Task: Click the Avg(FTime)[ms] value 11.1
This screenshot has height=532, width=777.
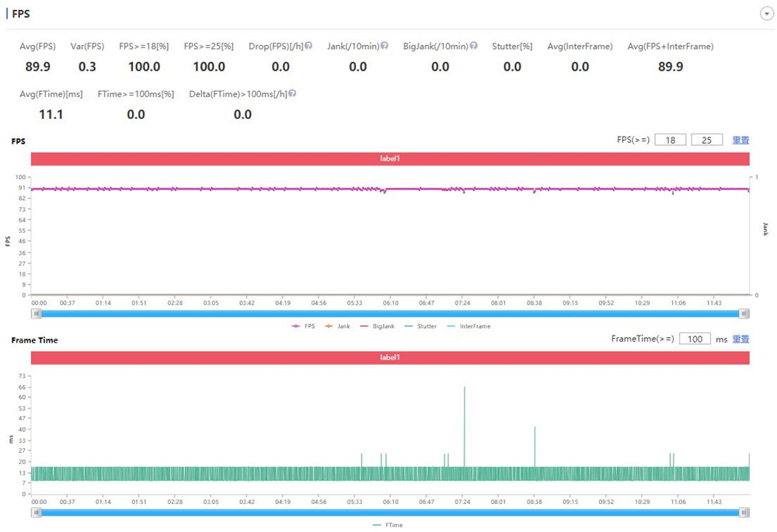Action: click(x=51, y=114)
